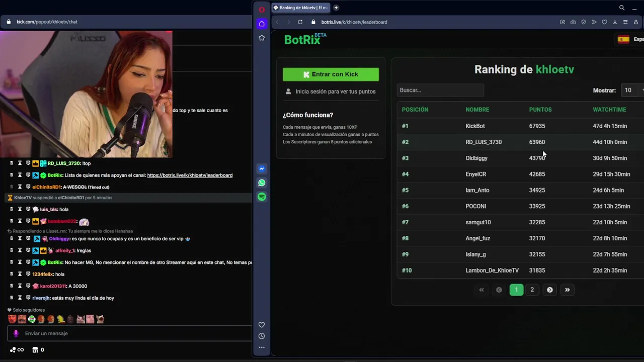Open the send flow arrow icon
Viewport: 644px width, 362px height.
coord(594,22)
